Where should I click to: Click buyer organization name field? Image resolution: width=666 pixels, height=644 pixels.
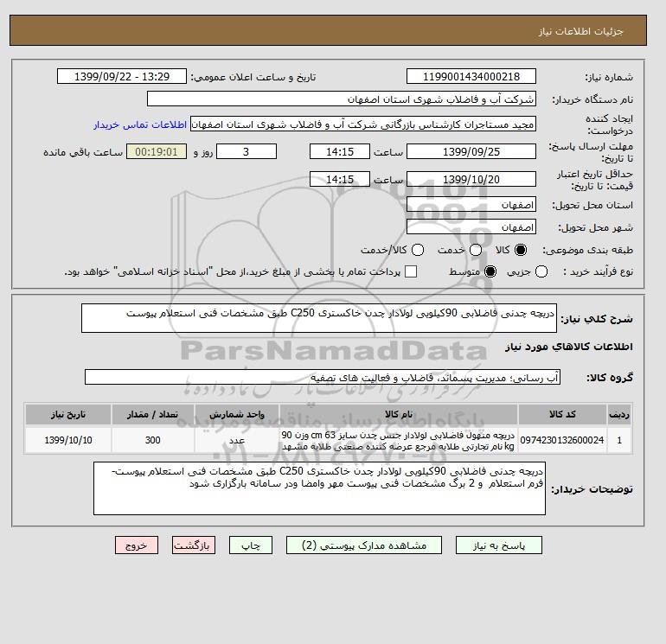pos(342,99)
